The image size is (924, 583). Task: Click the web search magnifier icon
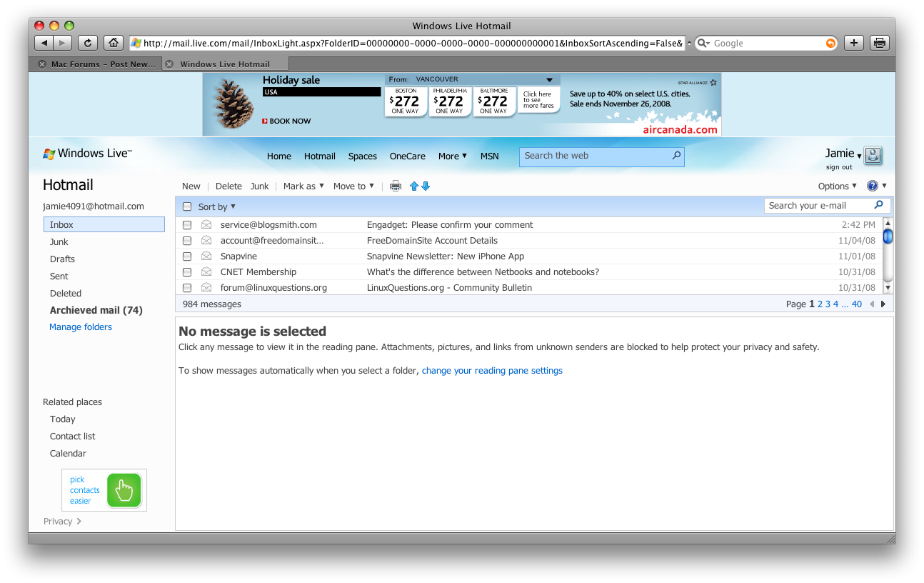(676, 155)
